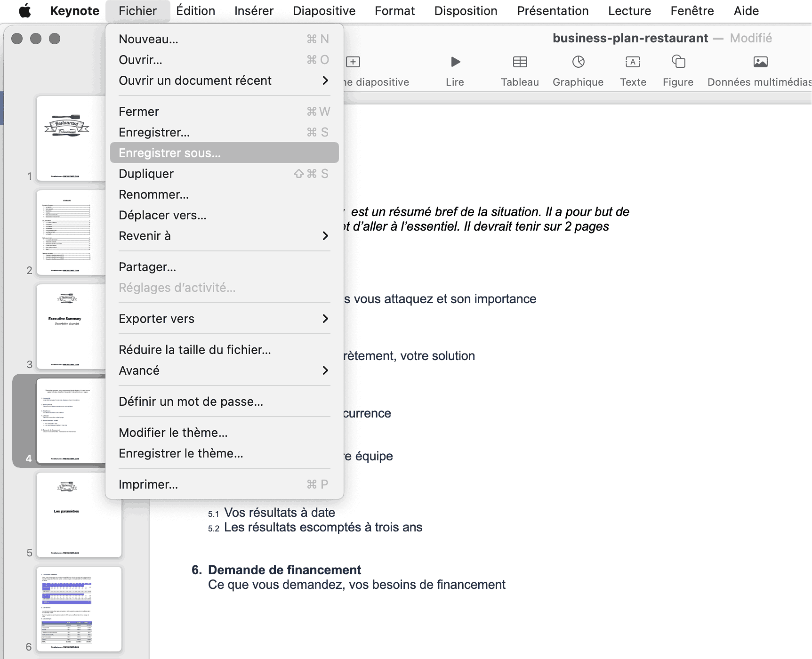812x659 pixels.
Task: Select Réduire la taille du fichier…
Action: (224, 350)
